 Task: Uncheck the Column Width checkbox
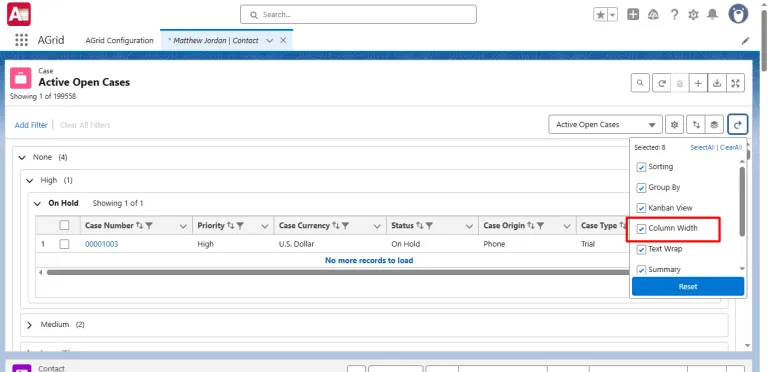click(x=641, y=229)
